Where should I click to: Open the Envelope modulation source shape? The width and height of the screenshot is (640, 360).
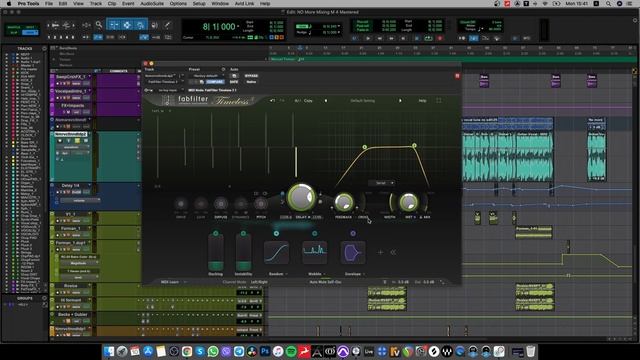353,253
